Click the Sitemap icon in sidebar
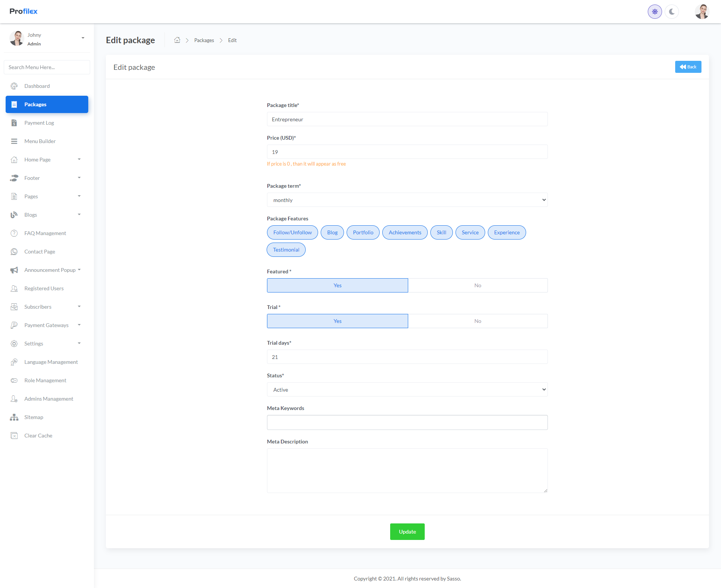721x588 pixels. tap(14, 417)
